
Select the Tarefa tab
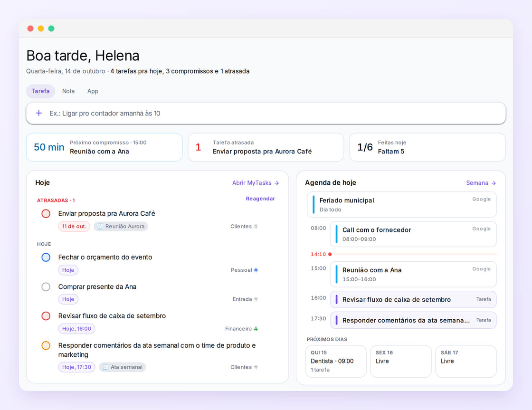pyautogui.click(x=40, y=91)
